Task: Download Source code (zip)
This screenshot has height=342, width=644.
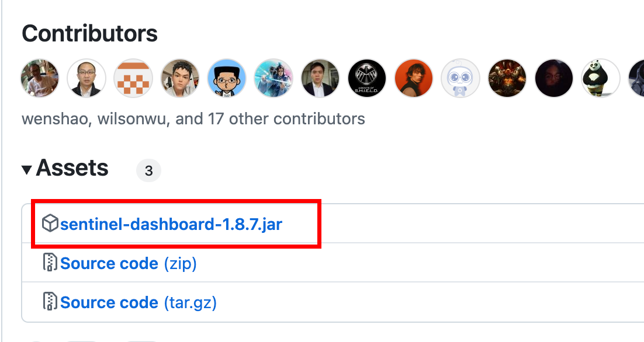Action: pyautogui.click(x=128, y=263)
